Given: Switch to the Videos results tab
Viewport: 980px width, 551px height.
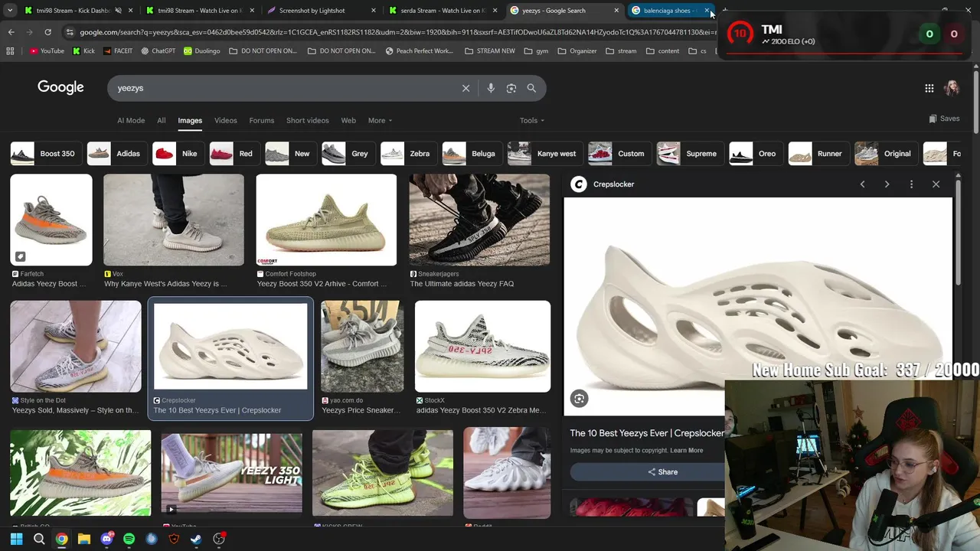Looking at the screenshot, I should [226, 120].
